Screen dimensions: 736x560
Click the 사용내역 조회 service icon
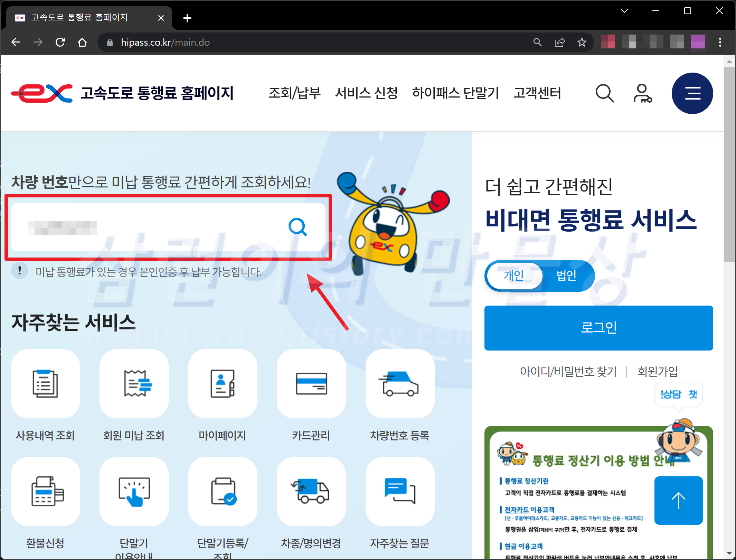click(x=45, y=384)
